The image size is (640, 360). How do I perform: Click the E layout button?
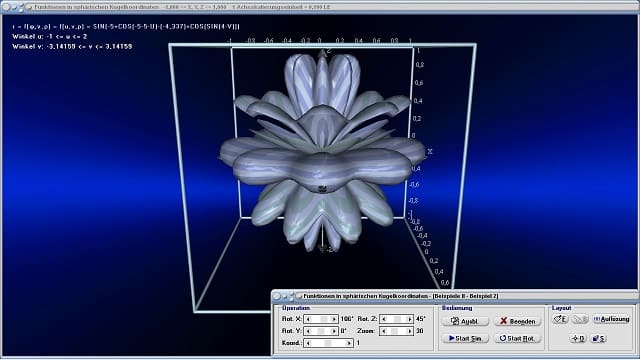[x=561, y=319]
